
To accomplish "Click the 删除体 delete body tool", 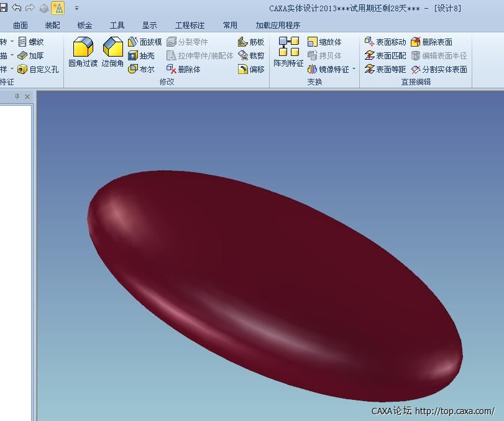I will pos(183,69).
